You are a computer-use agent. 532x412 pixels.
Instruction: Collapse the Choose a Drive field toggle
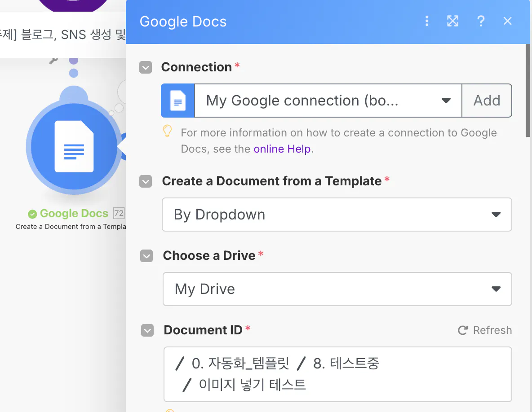(146, 256)
